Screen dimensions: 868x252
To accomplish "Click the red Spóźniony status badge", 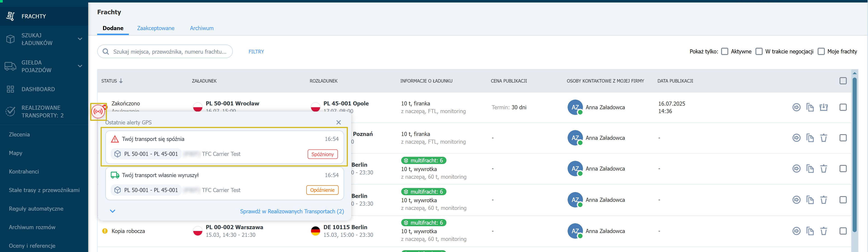I will click(323, 154).
